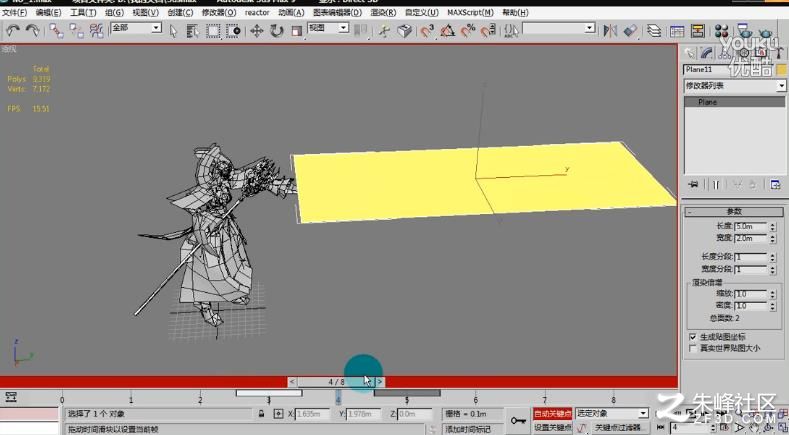Activate the Unlink Selection tool
This screenshot has height=435, width=789.
click(76, 31)
